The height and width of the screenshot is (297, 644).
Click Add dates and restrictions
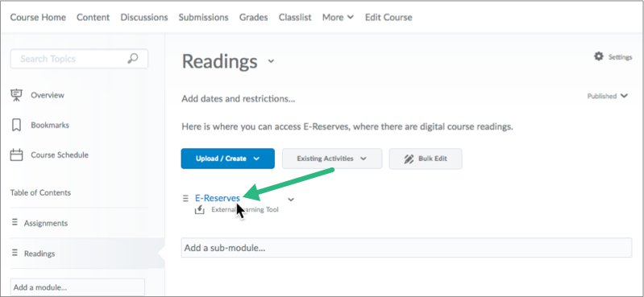click(x=239, y=99)
